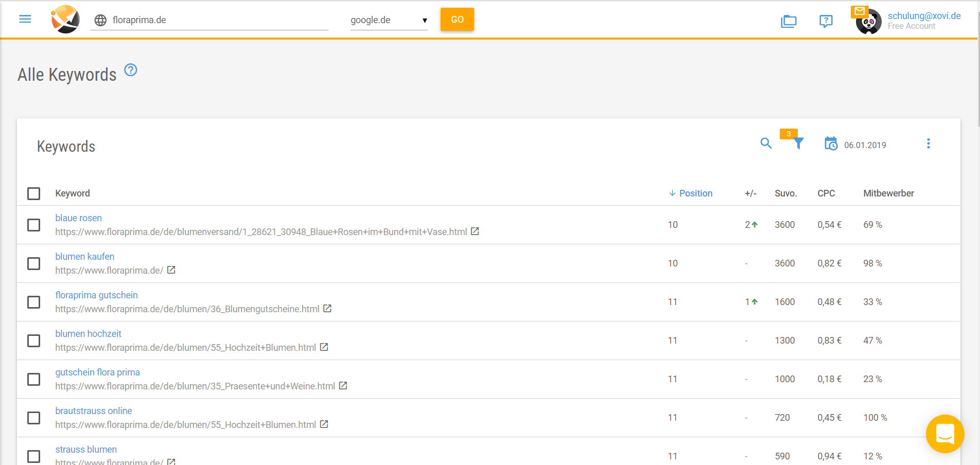Open the blumen kaufen keyword link
This screenshot has width=980, height=465.
click(x=85, y=257)
